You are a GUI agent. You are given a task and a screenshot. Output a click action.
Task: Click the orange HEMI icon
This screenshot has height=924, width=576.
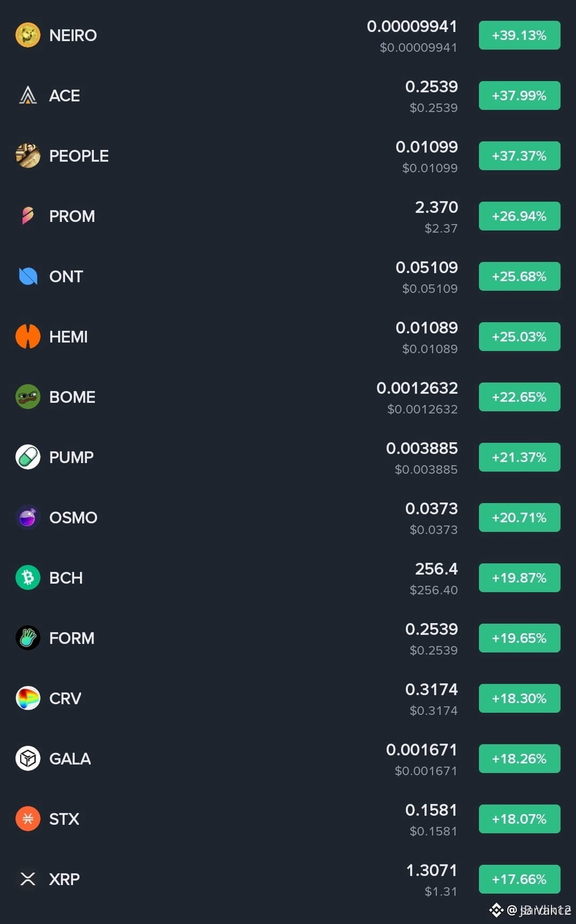28,337
